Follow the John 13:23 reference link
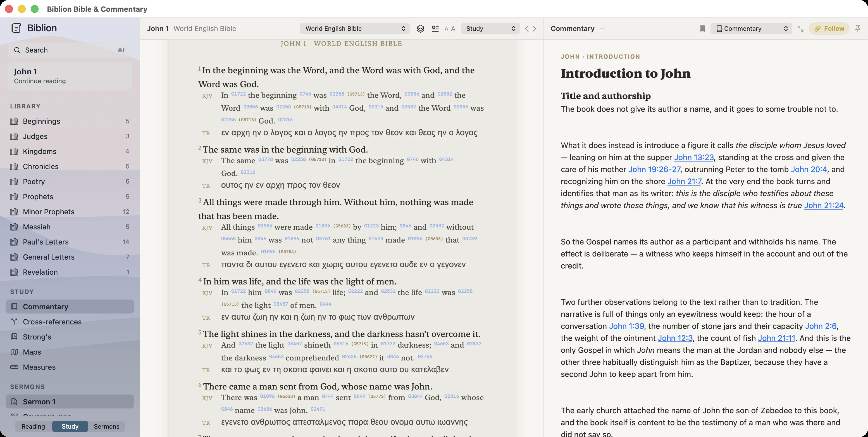This screenshot has width=868, height=437. (x=694, y=158)
